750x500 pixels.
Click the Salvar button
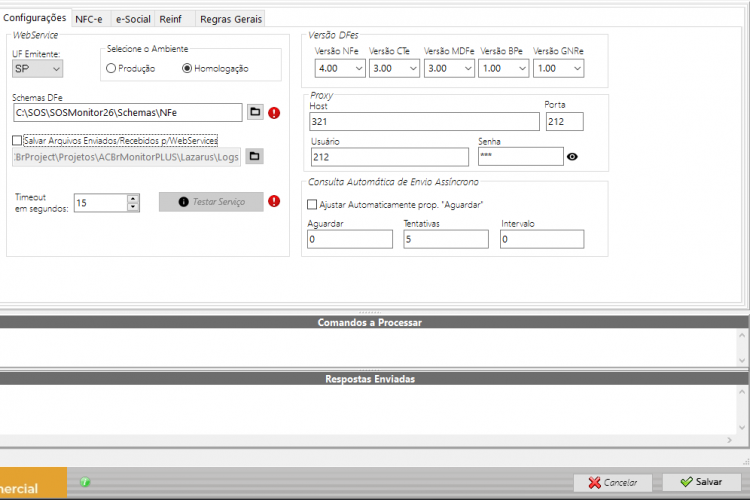(702, 482)
